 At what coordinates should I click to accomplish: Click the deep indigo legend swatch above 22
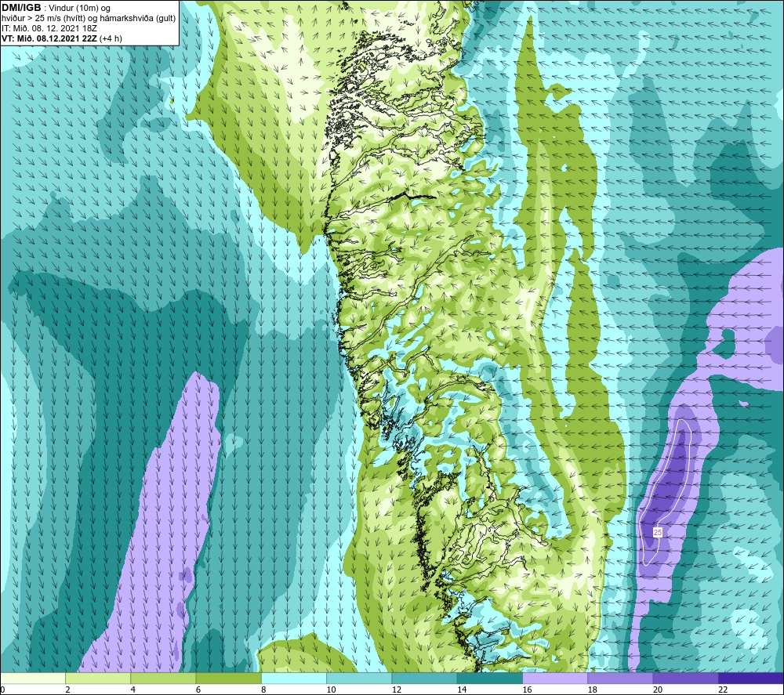tap(750, 679)
